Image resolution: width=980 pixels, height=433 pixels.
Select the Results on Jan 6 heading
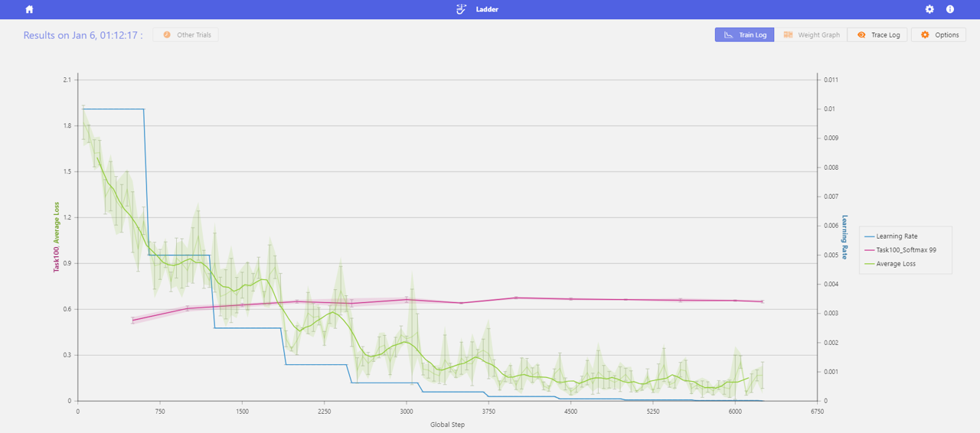coord(83,35)
